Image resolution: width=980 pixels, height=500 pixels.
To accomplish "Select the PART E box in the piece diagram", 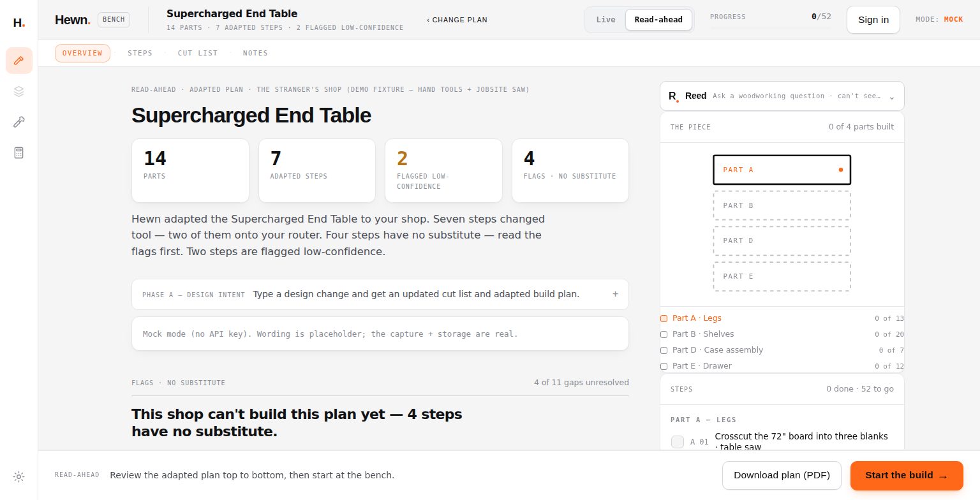I will point(782,276).
